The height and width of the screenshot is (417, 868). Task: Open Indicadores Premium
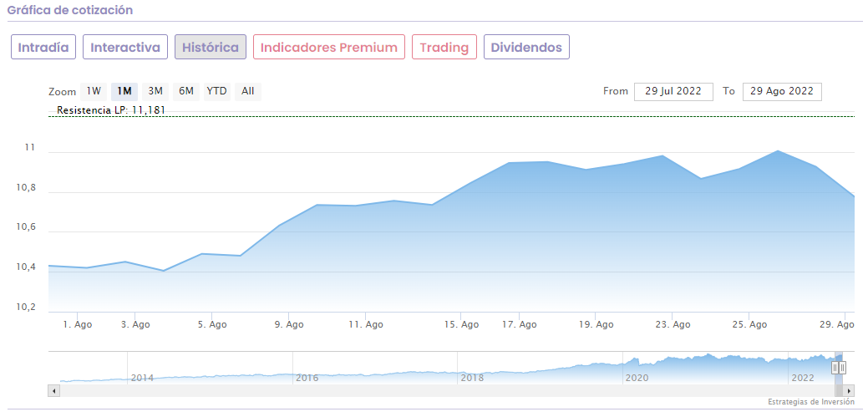329,47
